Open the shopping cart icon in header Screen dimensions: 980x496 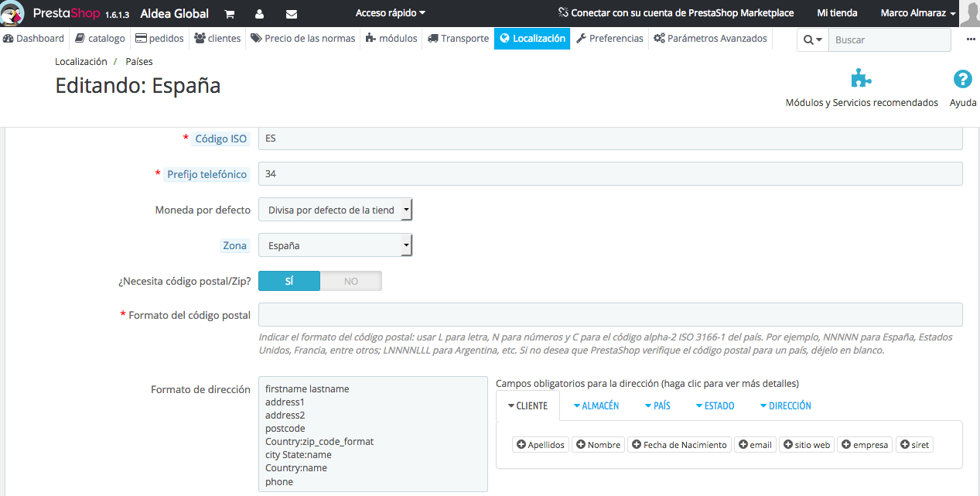click(x=230, y=14)
